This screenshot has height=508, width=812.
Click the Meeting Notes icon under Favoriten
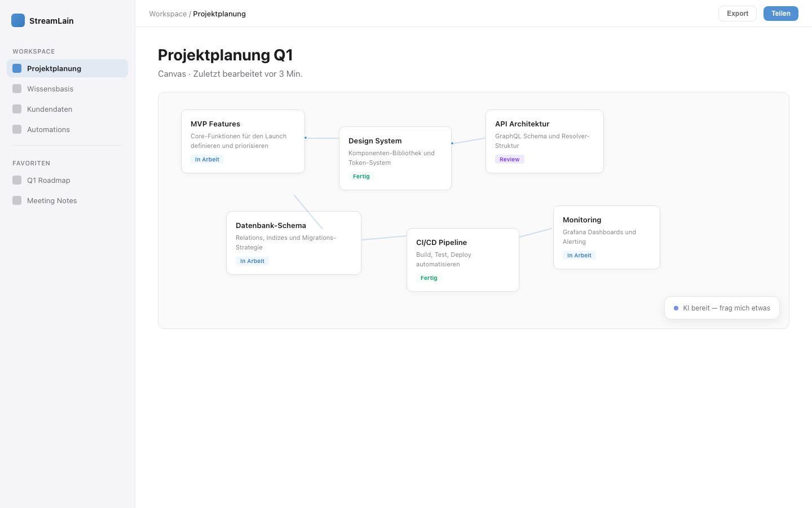pos(17,200)
